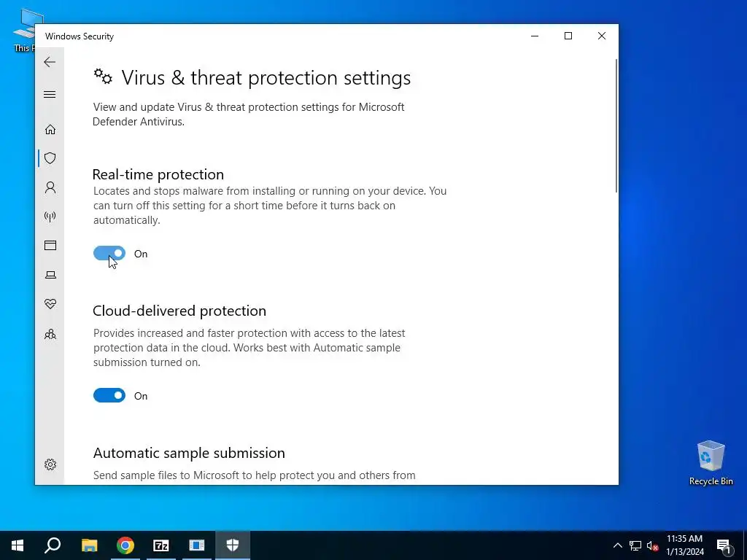Open Settings gear in Windows Security sidebar
747x560 pixels.
tap(50, 464)
